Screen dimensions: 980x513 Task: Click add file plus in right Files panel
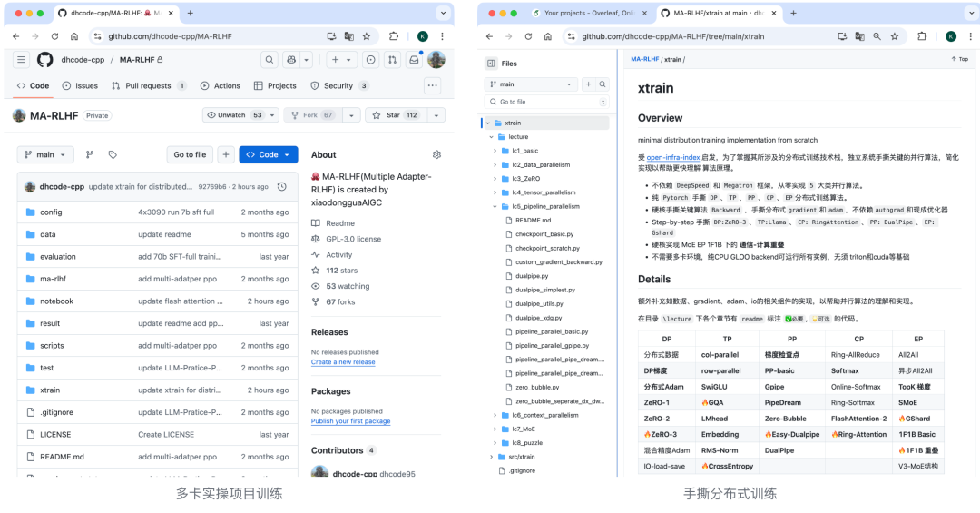pos(588,84)
